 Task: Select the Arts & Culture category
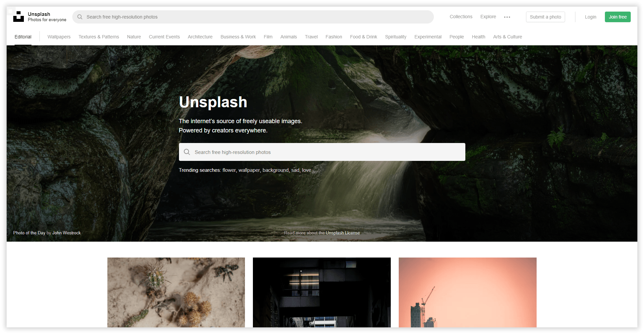tap(507, 37)
